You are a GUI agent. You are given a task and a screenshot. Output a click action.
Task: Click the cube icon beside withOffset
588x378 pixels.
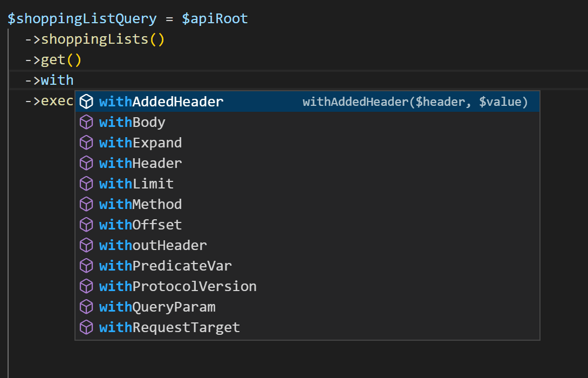[86, 225]
